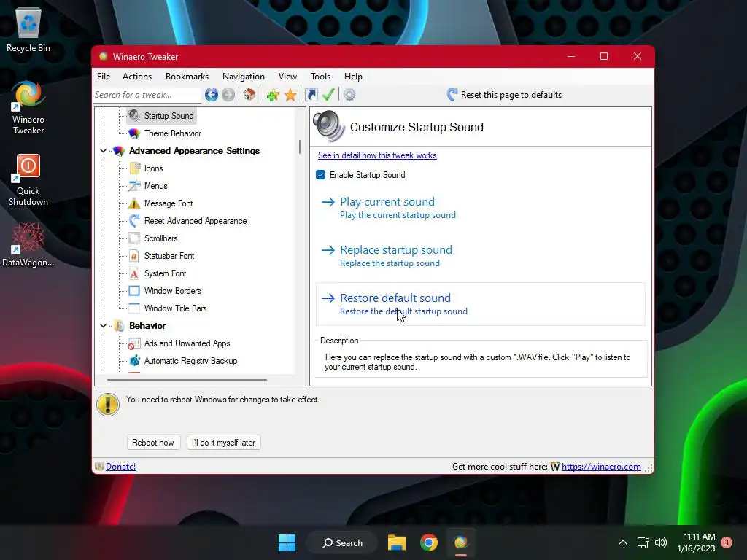Open See in detail how this tweak works
The image size is (747, 560).
coord(377,155)
